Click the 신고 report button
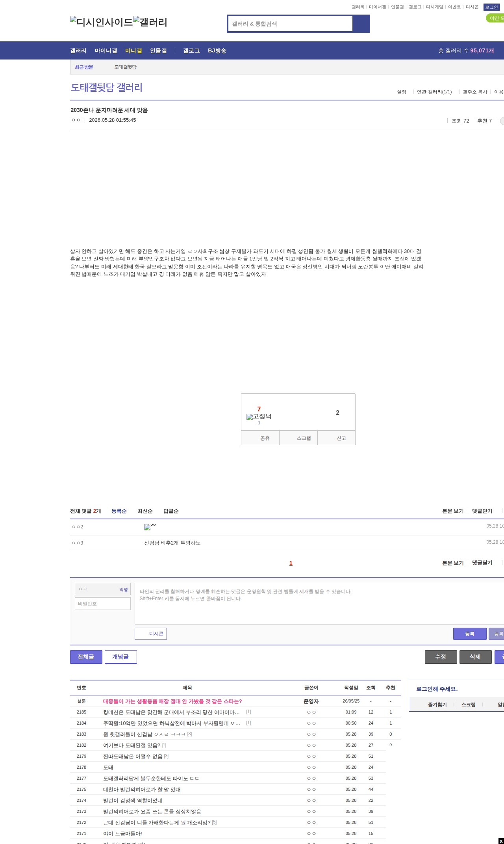The image size is (504, 844). (x=337, y=438)
